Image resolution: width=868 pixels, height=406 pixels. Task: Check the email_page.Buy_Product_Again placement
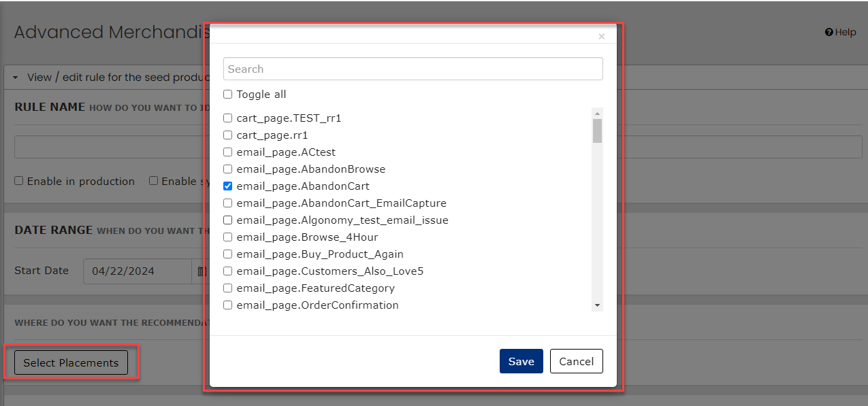click(x=227, y=254)
